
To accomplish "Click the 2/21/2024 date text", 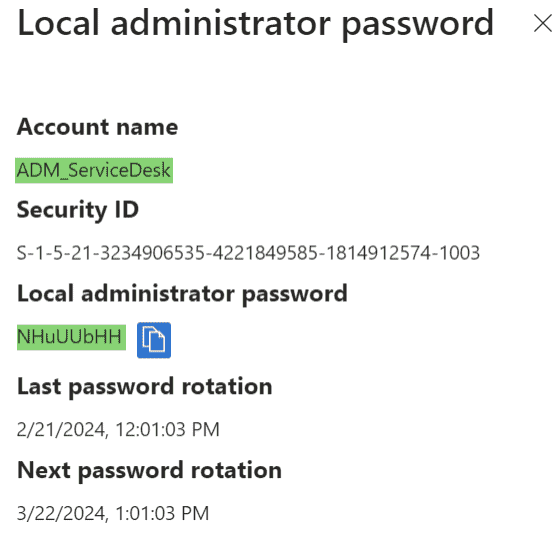I will click(62, 430).
